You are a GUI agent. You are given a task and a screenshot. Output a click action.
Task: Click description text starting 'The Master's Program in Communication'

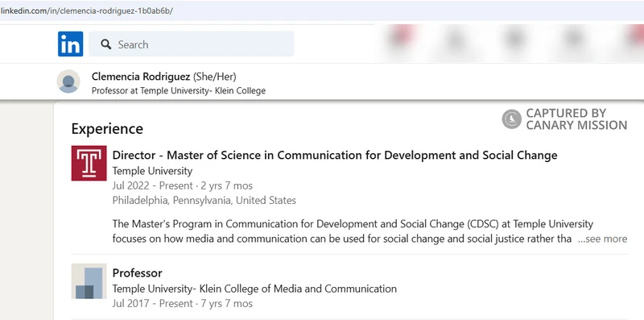[353, 231]
